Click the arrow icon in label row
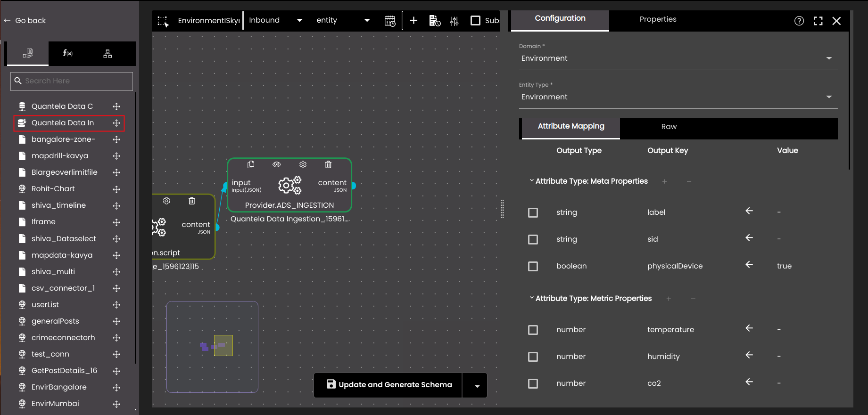 [749, 211]
